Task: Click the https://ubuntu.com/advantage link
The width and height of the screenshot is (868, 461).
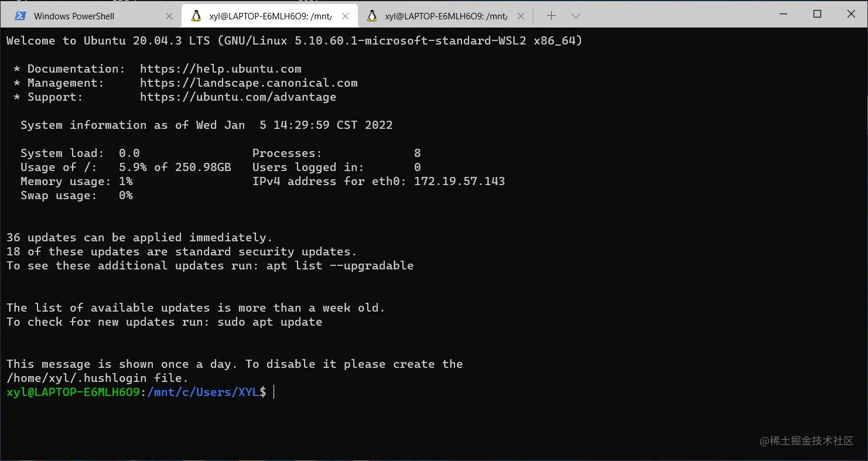Action: (x=238, y=97)
